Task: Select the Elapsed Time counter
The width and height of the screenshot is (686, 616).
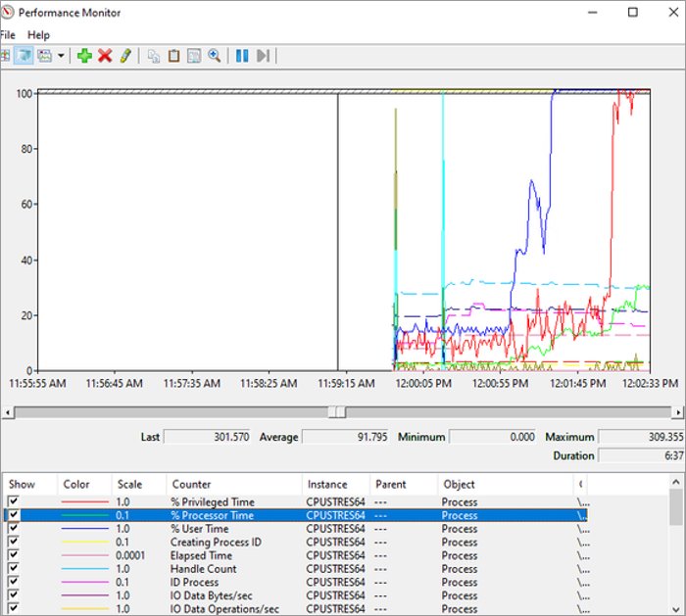Action: (x=296, y=555)
